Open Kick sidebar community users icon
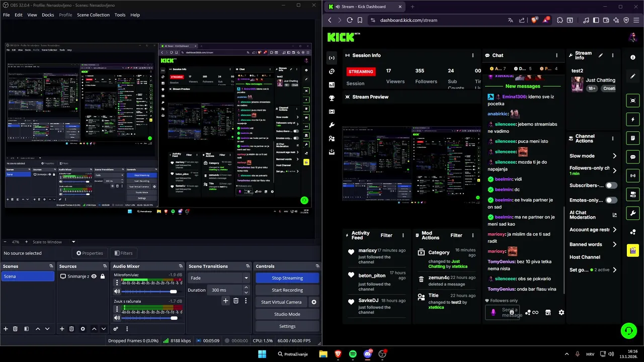Image resolution: width=644 pixels, height=362 pixels. pos(332,138)
